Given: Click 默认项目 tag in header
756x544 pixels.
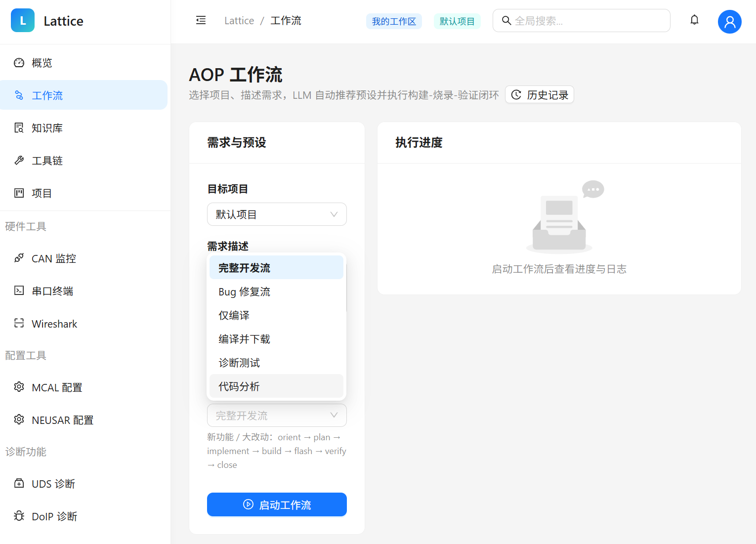Looking at the screenshot, I should click(x=457, y=21).
